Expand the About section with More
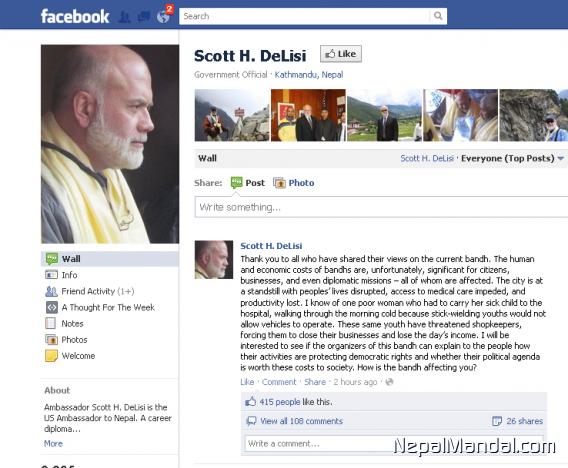Viewport: 568px width, 468px height. [53, 443]
